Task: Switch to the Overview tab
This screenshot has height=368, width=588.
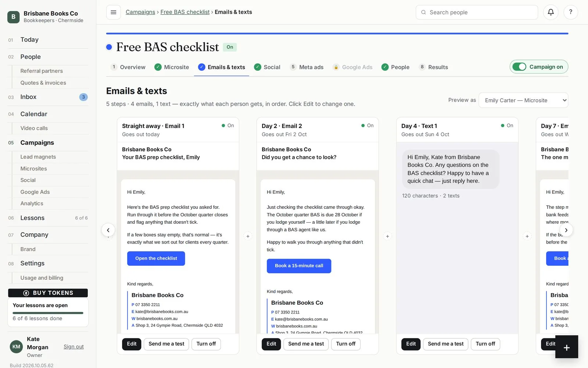Action: tap(128, 67)
